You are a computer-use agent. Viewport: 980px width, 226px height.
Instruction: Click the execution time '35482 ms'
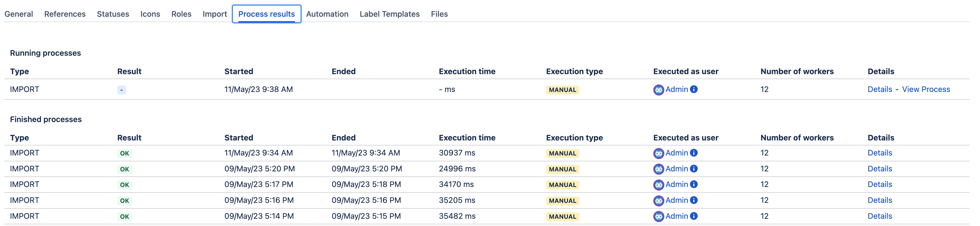pos(457,217)
